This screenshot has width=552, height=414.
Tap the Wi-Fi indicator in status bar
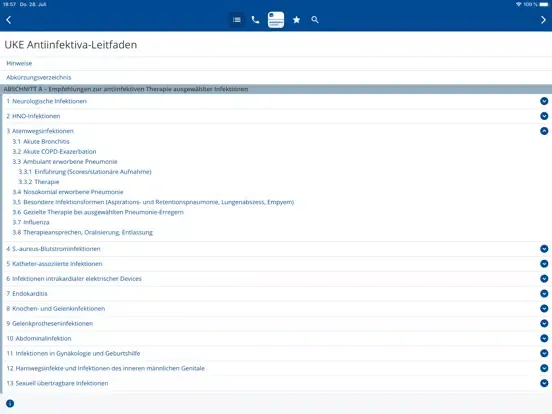pyautogui.click(x=518, y=4)
